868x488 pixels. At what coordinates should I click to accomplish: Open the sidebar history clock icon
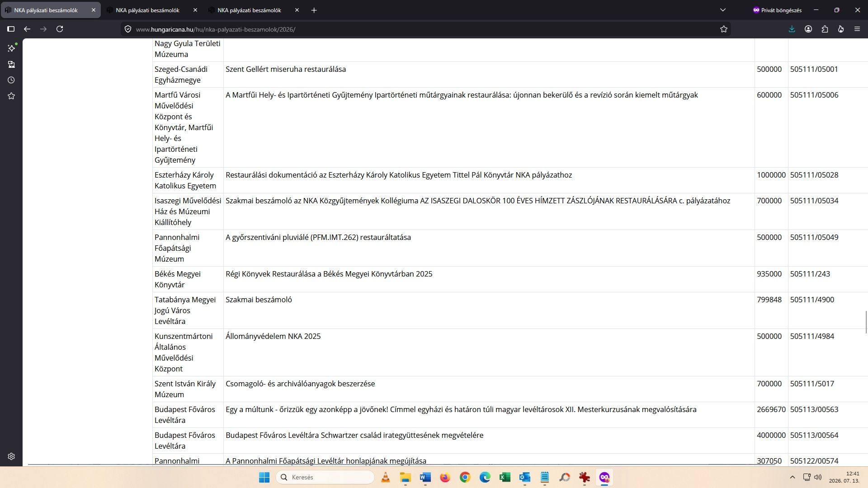click(11, 80)
